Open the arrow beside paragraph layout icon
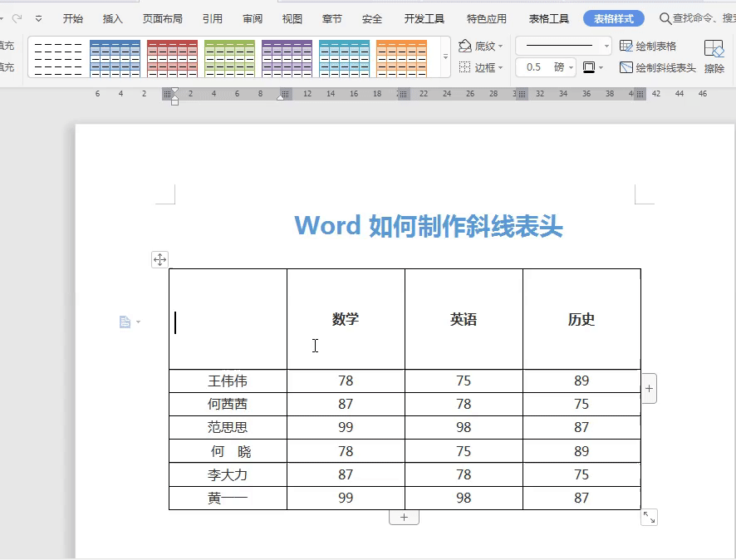Image resolution: width=736 pixels, height=560 pixels. click(x=138, y=322)
